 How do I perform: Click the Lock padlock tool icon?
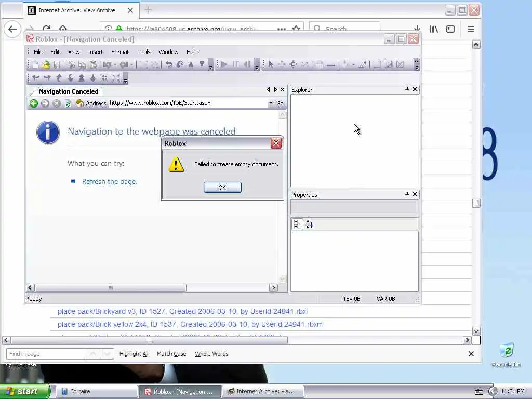[x=319, y=64]
